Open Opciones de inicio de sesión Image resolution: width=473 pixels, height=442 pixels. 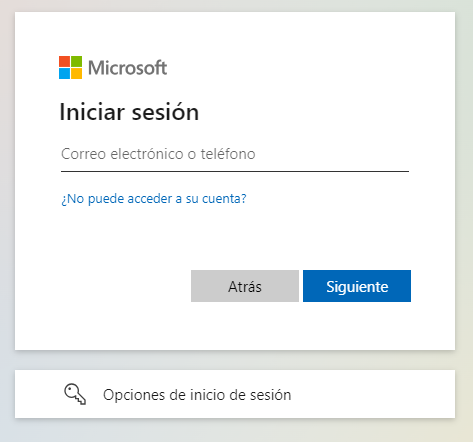pos(235,394)
